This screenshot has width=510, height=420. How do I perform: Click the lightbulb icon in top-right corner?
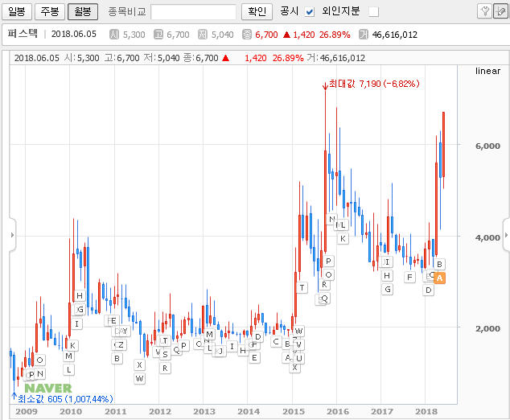484,11
